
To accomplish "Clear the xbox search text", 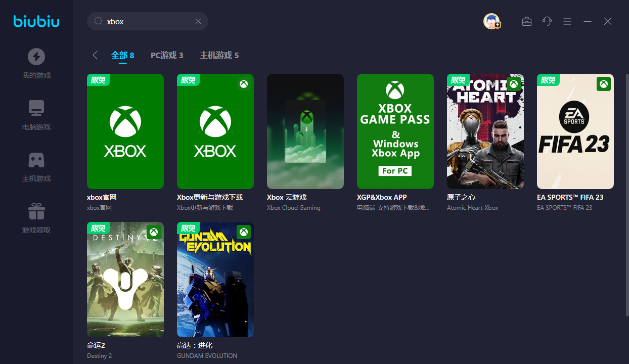I will [198, 21].
